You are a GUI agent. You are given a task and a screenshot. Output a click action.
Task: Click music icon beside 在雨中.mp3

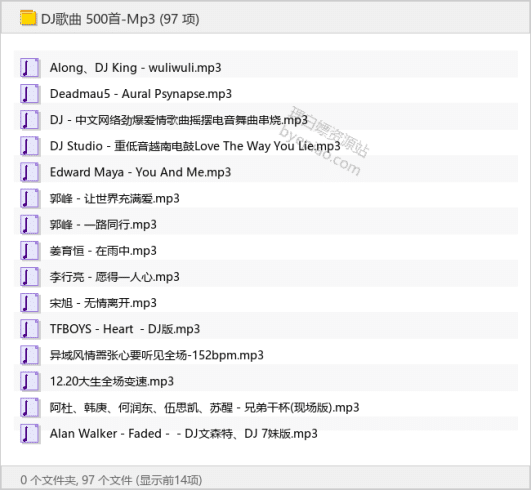click(x=29, y=251)
